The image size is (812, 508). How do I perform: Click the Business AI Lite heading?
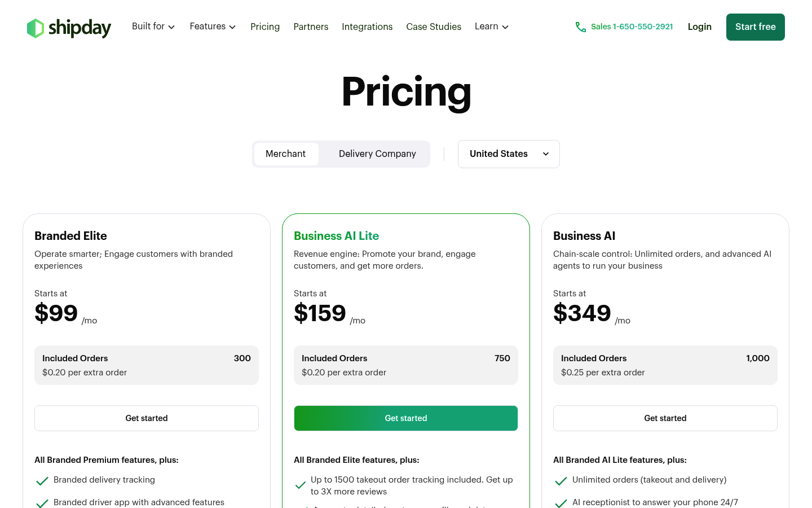(336, 236)
